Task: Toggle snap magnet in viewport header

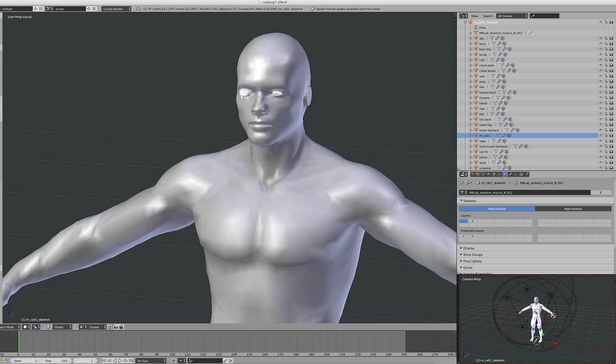Action: [76, 327]
